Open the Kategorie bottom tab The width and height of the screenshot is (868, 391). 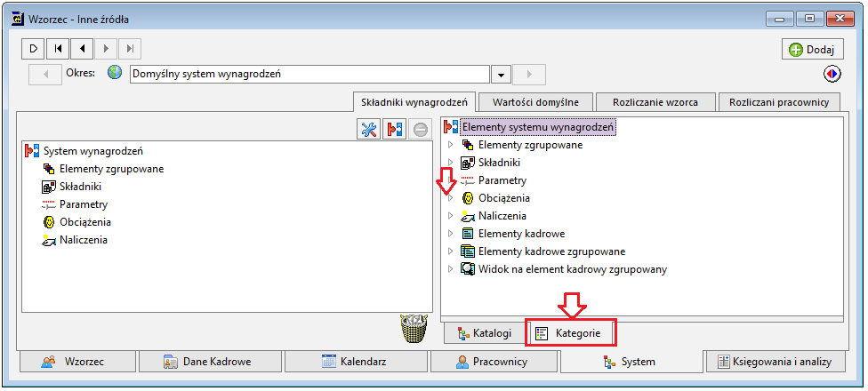click(570, 333)
